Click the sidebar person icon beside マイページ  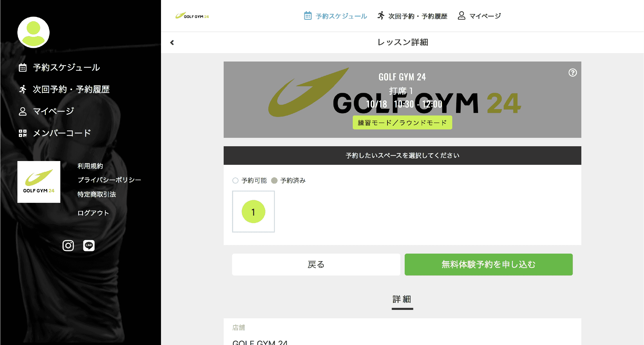(x=23, y=111)
